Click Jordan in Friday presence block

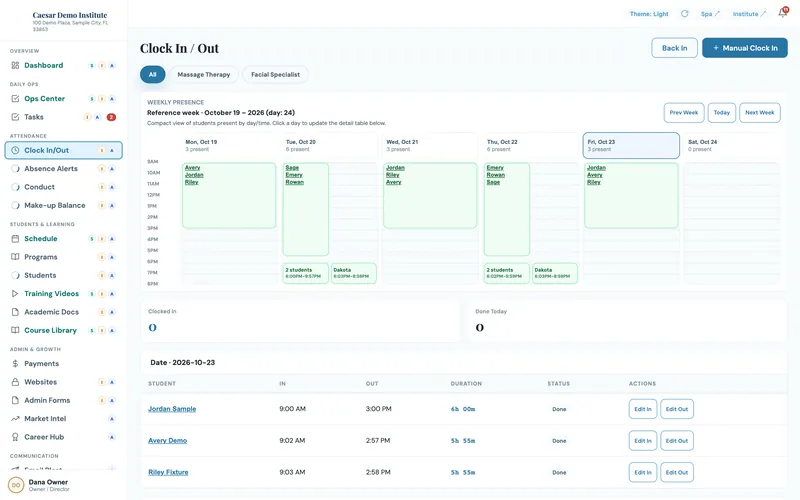point(596,168)
